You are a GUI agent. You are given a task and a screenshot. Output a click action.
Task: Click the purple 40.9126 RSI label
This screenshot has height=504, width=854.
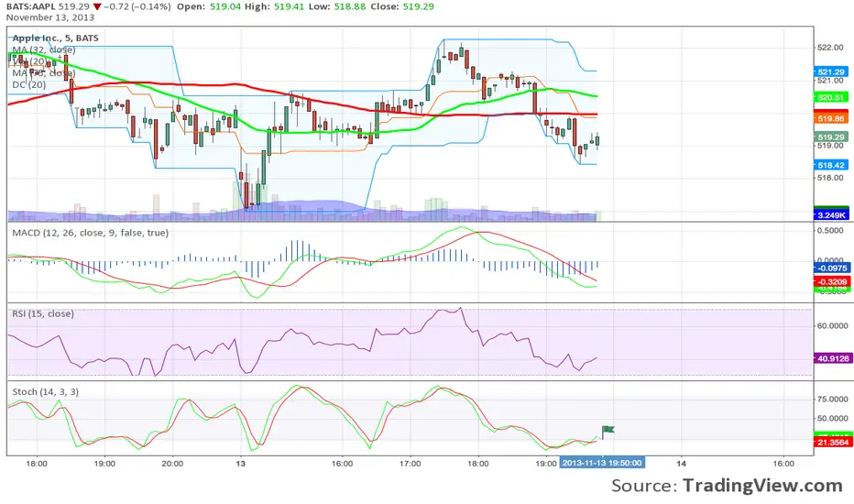click(831, 358)
